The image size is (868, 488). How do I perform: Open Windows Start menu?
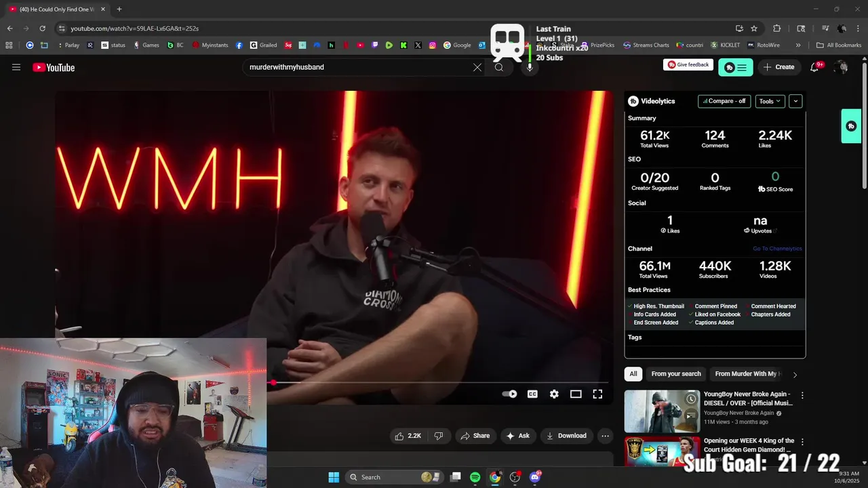pyautogui.click(x=334, y=477)
